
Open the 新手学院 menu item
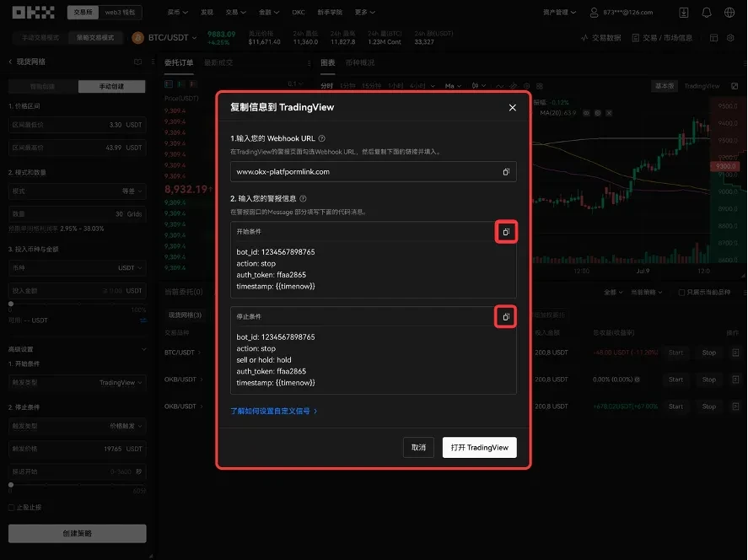coord(330,13)
